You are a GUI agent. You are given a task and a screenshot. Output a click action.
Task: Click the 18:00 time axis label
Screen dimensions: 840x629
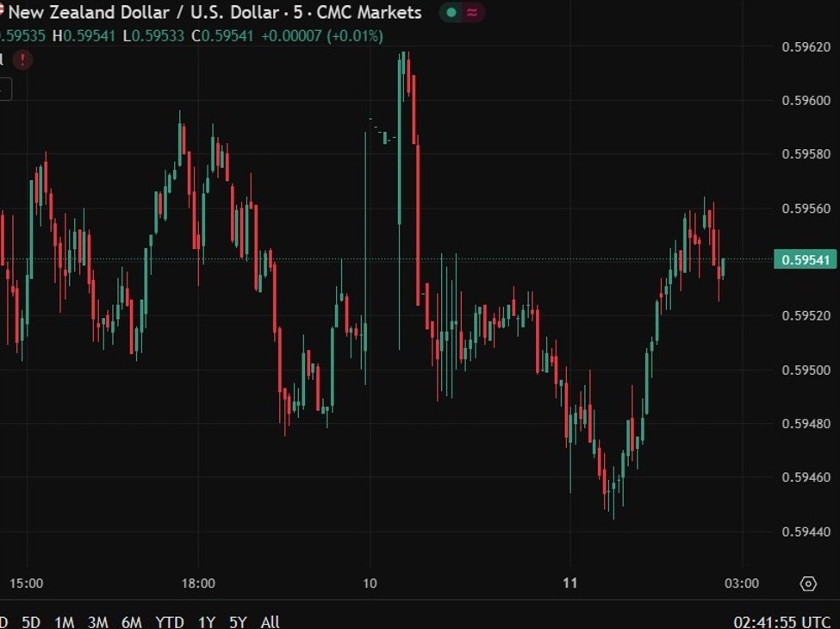click(x=198, y=583)
